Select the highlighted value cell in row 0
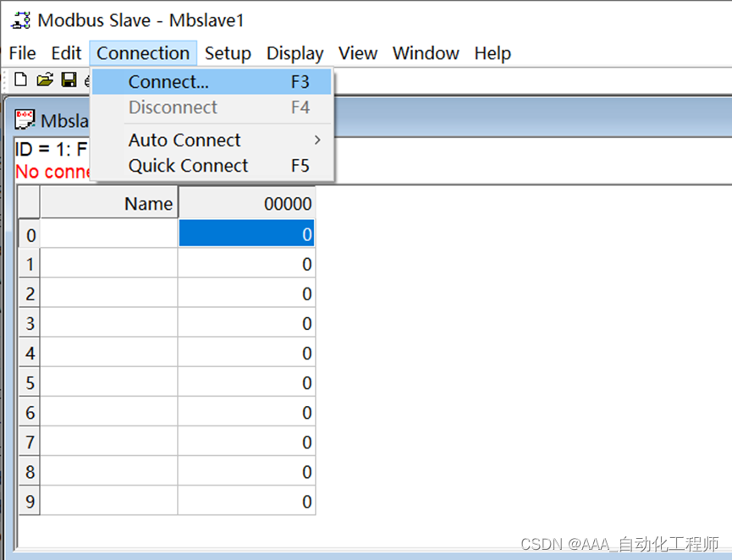The width and height of the screenshot is (732, 560). [x=246, y=233]
